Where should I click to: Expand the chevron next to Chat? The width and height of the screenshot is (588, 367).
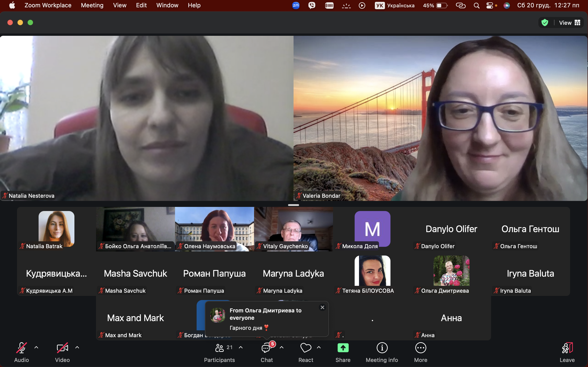(282, 347)
